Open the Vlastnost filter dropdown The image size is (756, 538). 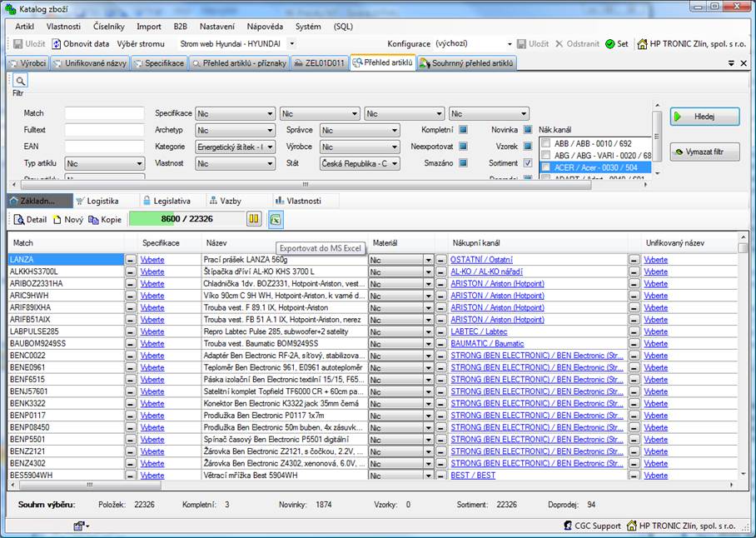pyautogui.click(x=236, y=163)
